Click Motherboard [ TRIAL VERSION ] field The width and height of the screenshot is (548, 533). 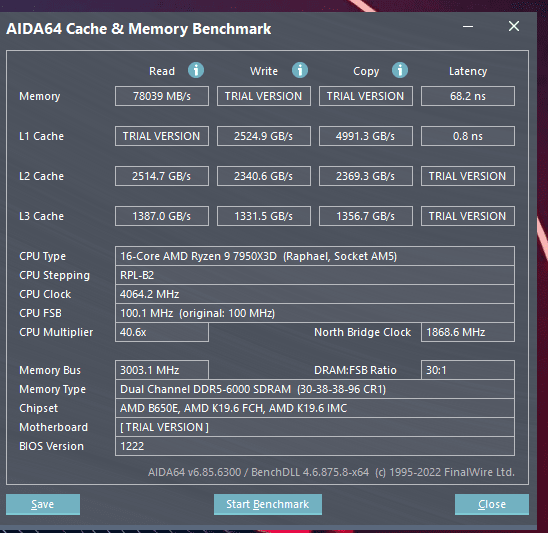coord(315,427)
